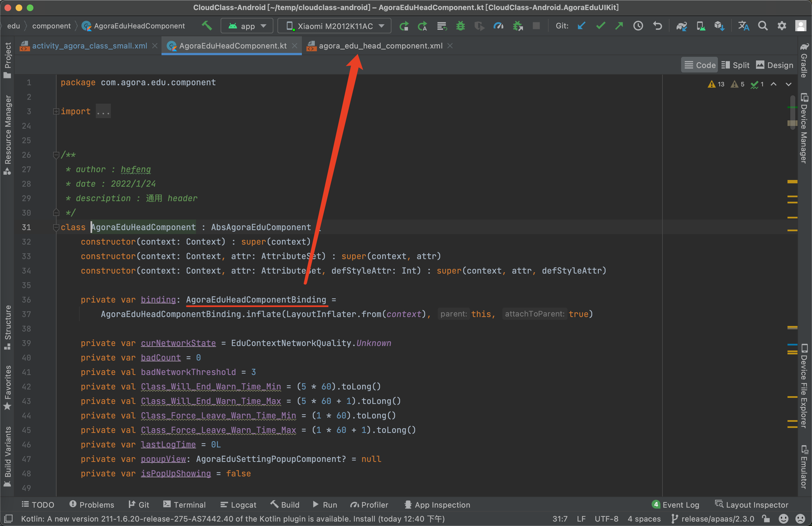Open the Profile app gauge icon
812x526 pixels.
coord(498,26)
